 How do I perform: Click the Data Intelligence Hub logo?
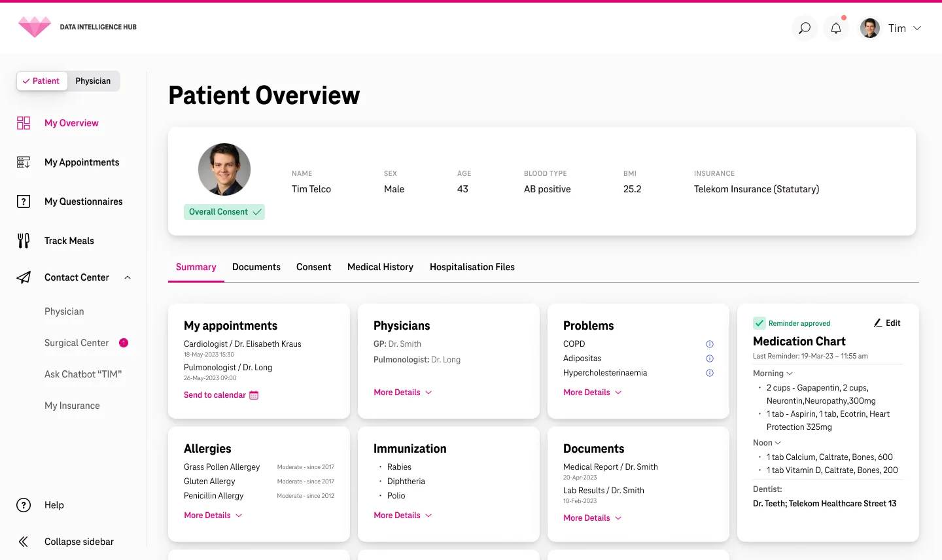(x=35, y=27)
